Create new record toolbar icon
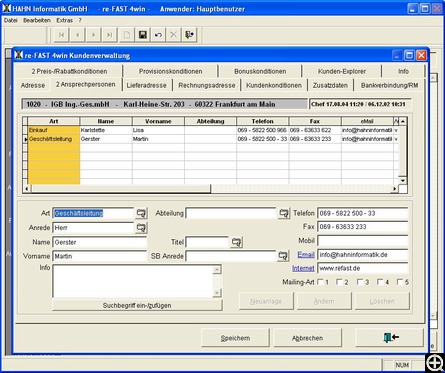The height and width of the screenshot is (373, 445). [x=126, y=35]
